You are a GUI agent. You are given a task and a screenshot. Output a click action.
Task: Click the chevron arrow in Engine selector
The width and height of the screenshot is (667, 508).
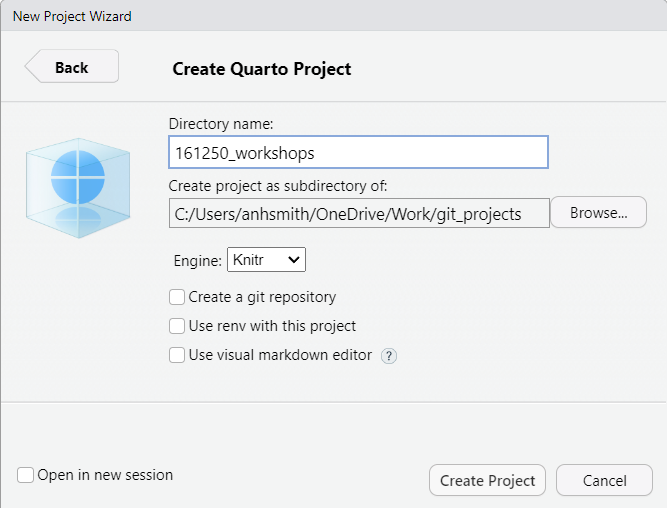(x=294, y=260)
